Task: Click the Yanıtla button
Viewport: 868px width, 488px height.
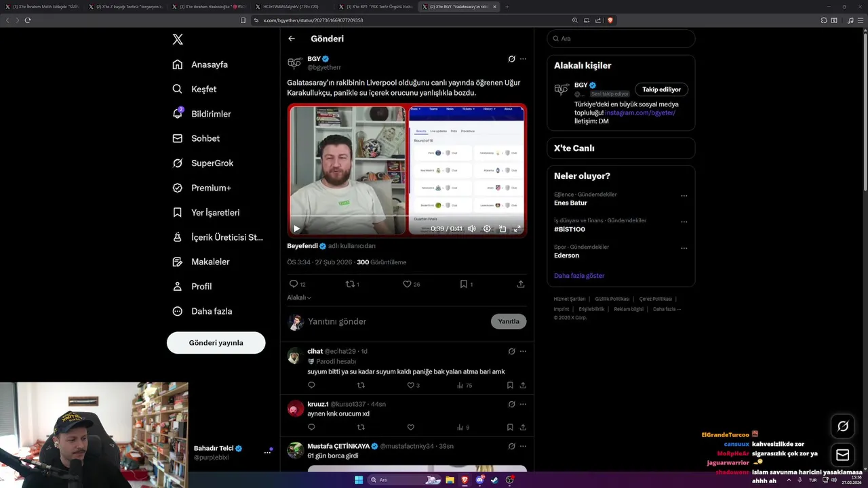Action: pos(509,321)
